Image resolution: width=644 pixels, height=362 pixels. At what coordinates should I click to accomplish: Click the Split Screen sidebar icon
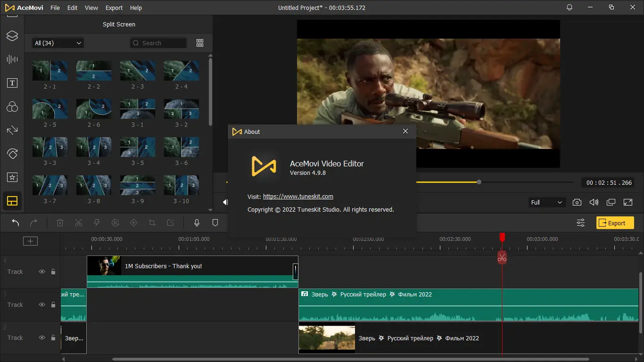[x=12, y=201]
